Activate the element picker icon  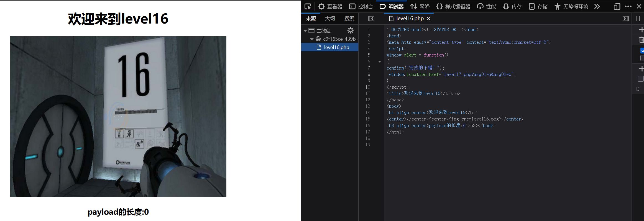308,6
